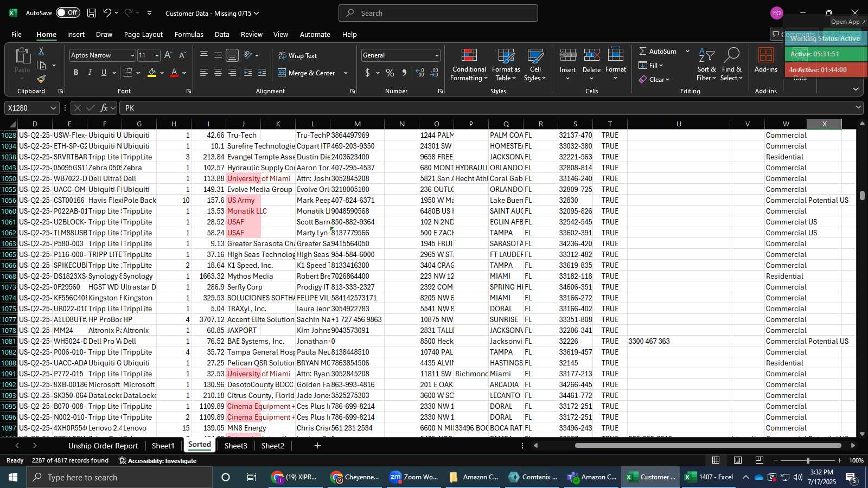Viewport: 868px width, 488px height.
Task: Open the Sheet3 sheet tab
Action: (x=235, y=446)
